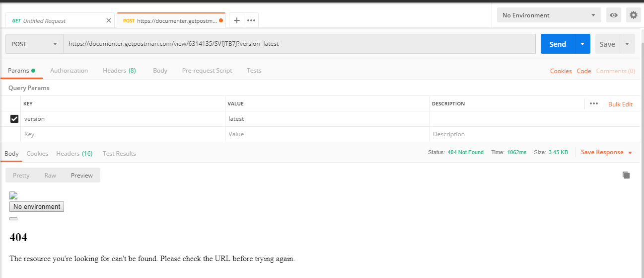Open a new request tab with plus icon
This screenshot has width=644, height=278.
tap(237, 20)
